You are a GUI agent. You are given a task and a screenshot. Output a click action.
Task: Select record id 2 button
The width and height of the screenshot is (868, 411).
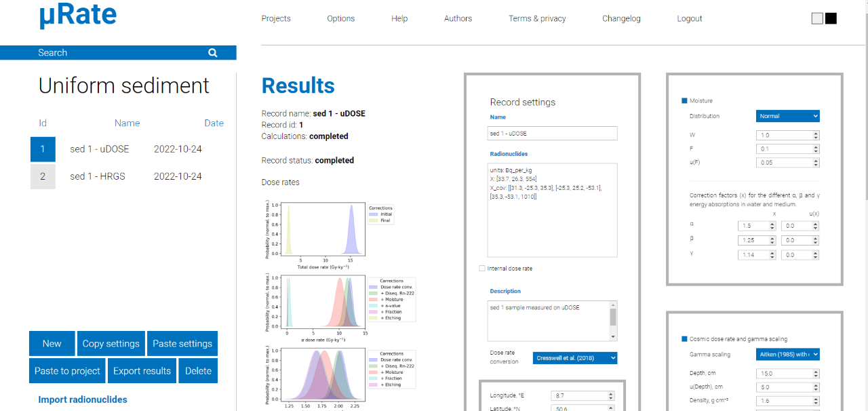coord(43,176)
